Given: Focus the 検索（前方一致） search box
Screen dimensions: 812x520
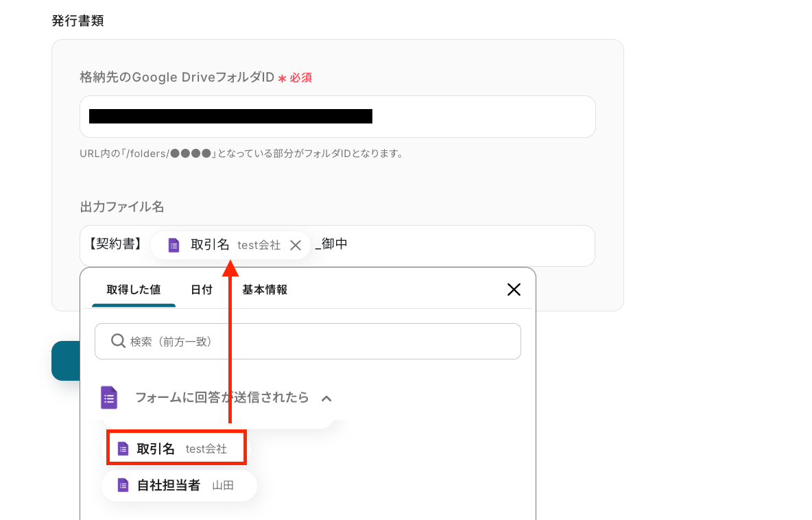Looking at the screenshot, I should 308,342.
